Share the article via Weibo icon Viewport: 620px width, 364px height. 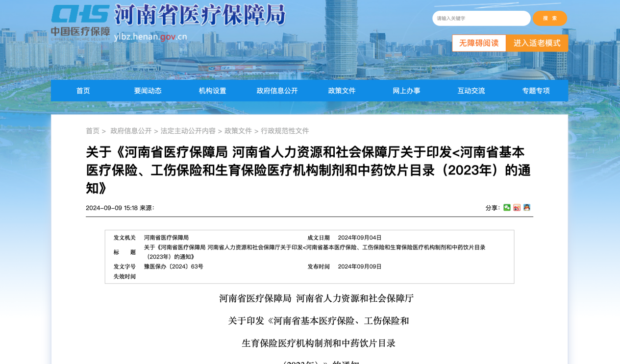click(517, 208)
